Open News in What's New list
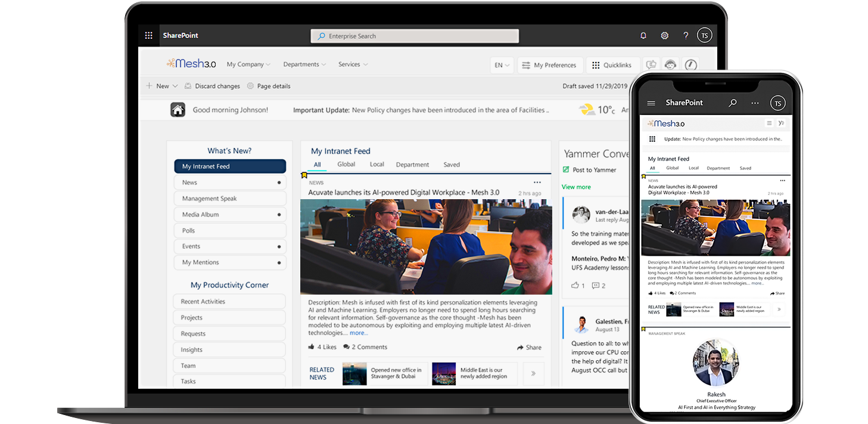This screenshot has width=868, height=424. pos(230,182)
